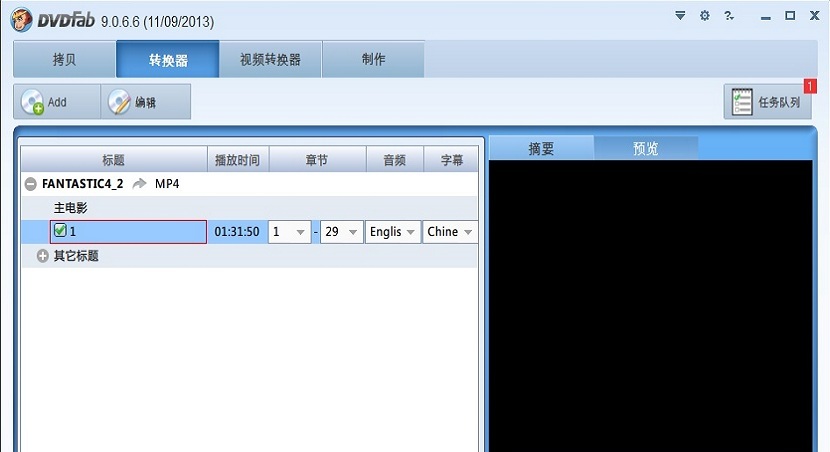Viewport: 830px width, 452px height.
Task: Click the 01:31:50 play time cell
Action: pos(237,232)
